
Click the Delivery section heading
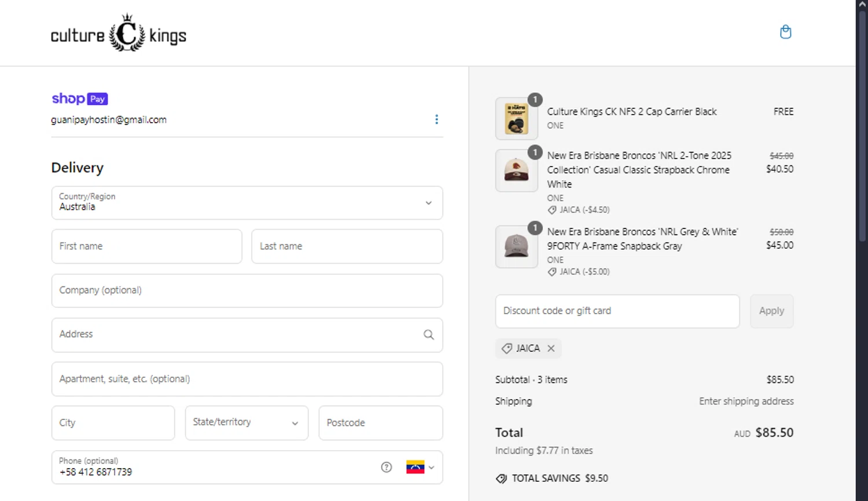pyautogui.click(x=78, y=168)
